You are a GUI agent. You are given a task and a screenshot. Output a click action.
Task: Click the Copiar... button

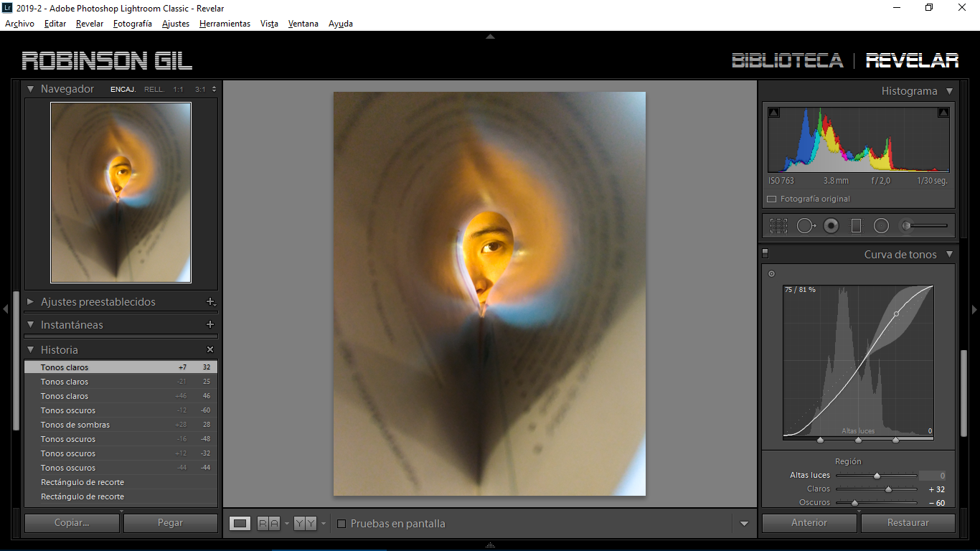(72, 523)
